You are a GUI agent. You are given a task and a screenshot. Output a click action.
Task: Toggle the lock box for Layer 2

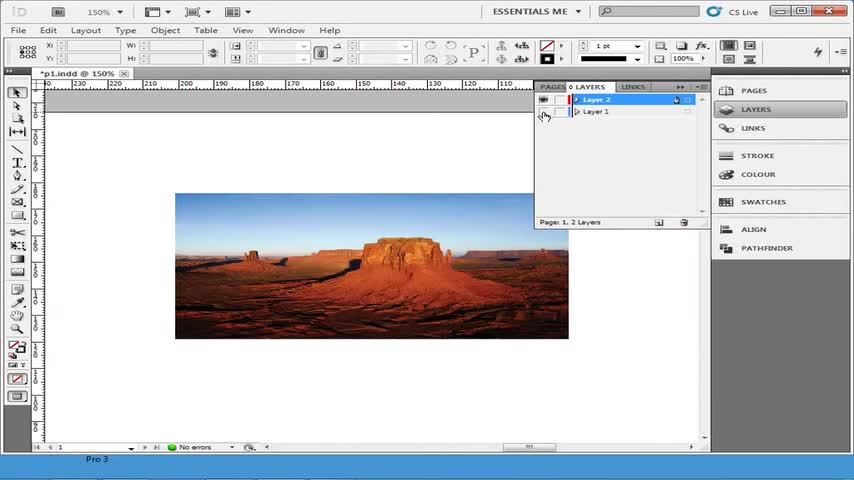(558, 100)
